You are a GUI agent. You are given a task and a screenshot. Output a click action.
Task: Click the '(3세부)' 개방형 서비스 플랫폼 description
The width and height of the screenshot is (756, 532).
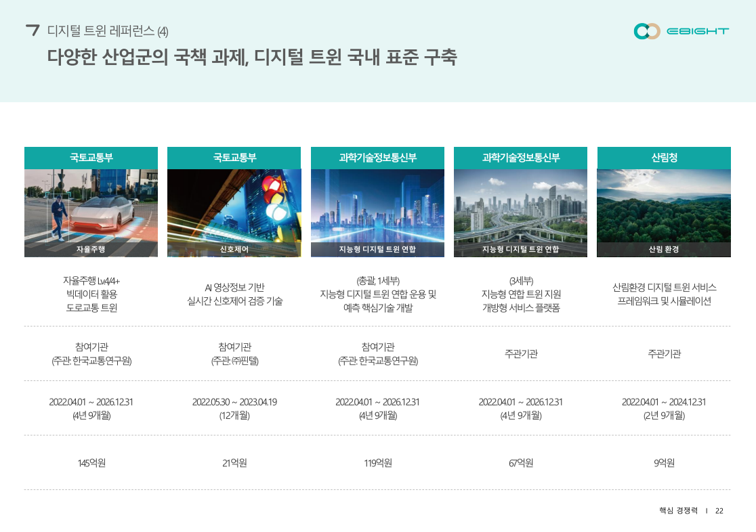click(x=521, y=294)
